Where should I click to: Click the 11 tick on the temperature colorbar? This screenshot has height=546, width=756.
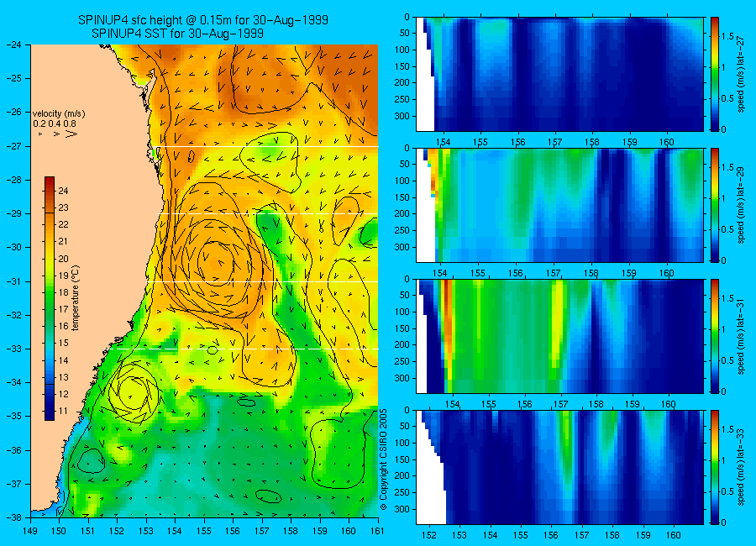63,412
